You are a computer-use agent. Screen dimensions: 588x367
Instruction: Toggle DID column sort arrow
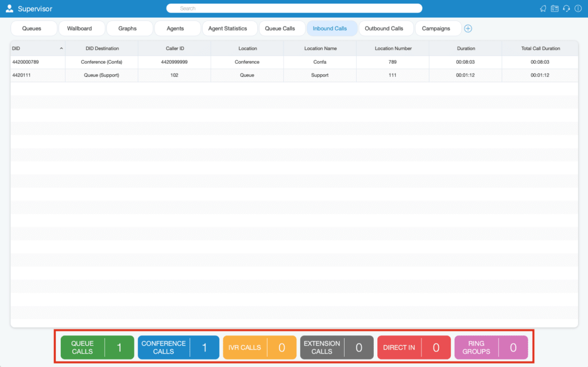click(x=61, y=48)
